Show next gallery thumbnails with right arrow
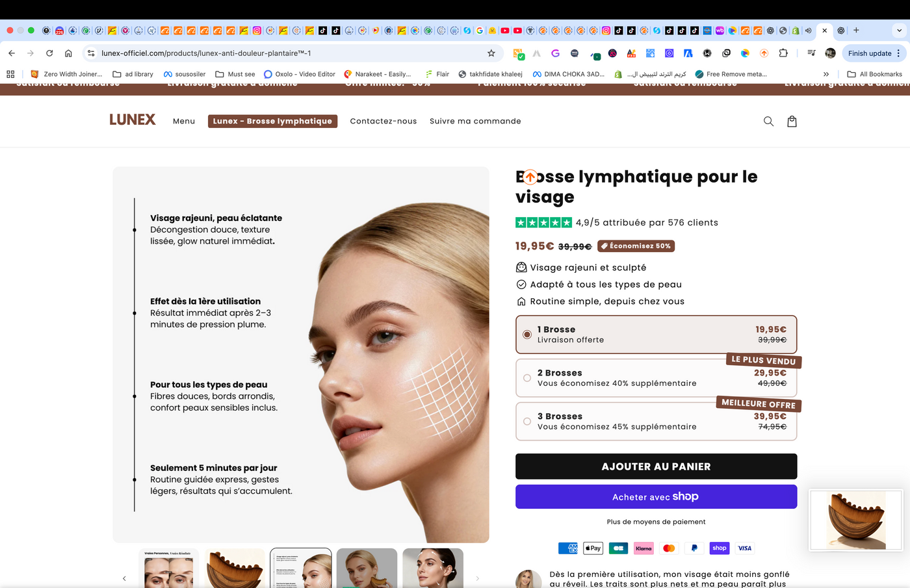 (477, 578)
